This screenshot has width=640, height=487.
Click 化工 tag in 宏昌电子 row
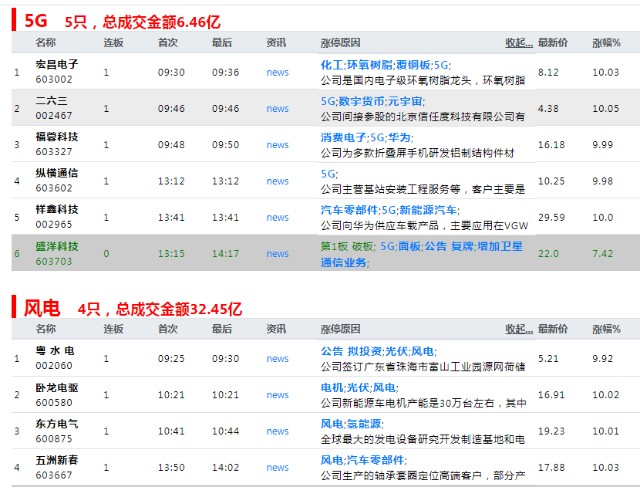click(x=332, y=65)
